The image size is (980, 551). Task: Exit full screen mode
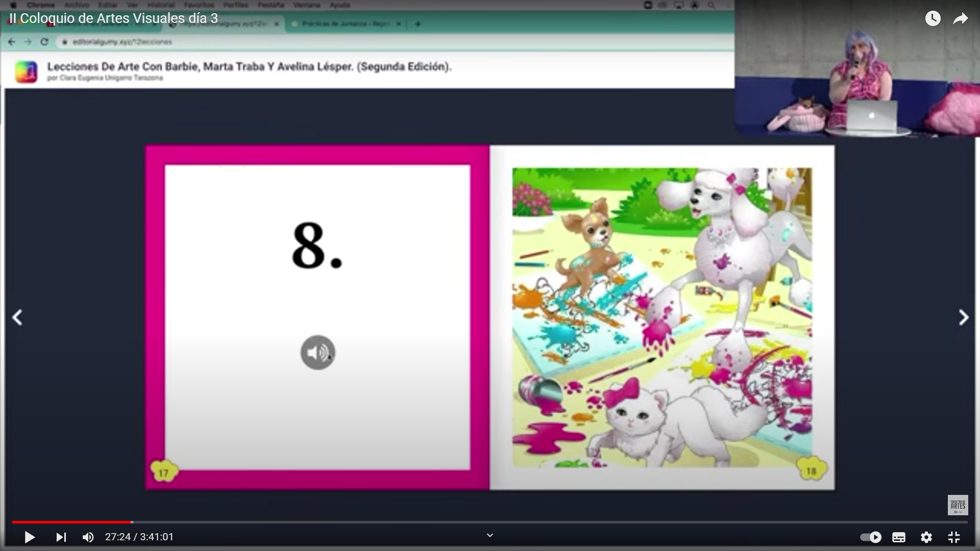[954, 537]
